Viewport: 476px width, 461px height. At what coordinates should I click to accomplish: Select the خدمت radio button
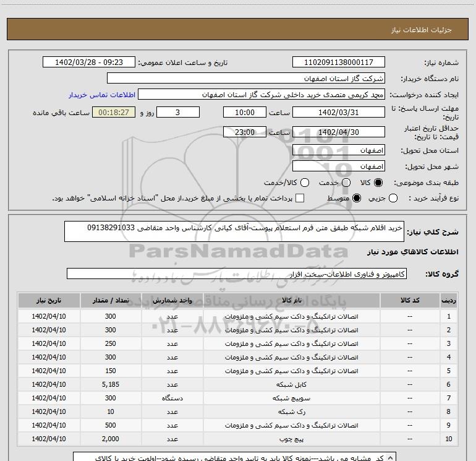tap(346, 183)
